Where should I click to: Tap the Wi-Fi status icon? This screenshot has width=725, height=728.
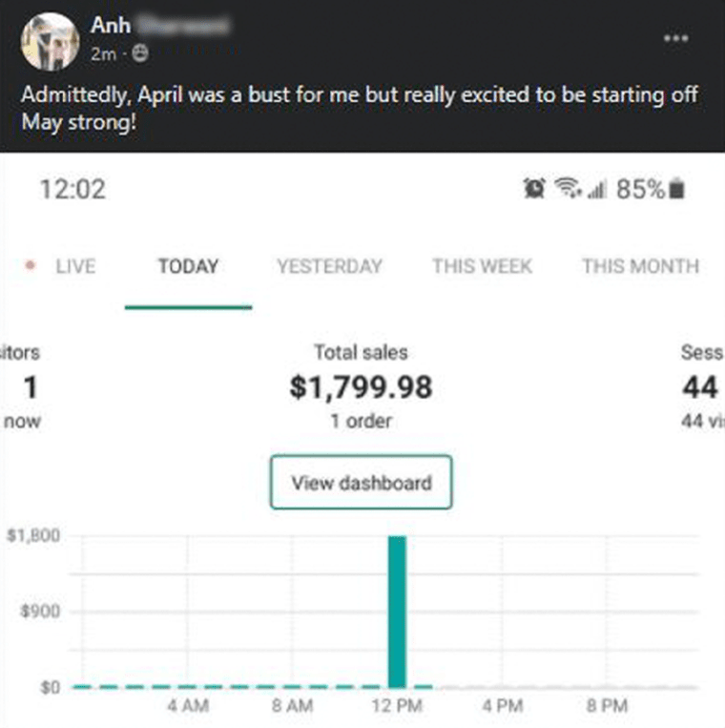(568, 188)
